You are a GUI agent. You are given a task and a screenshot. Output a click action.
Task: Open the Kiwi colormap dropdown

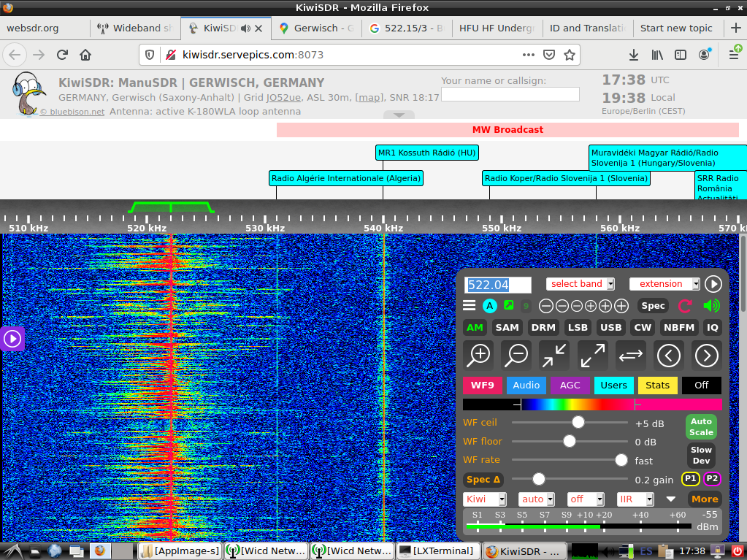[484, 499]
